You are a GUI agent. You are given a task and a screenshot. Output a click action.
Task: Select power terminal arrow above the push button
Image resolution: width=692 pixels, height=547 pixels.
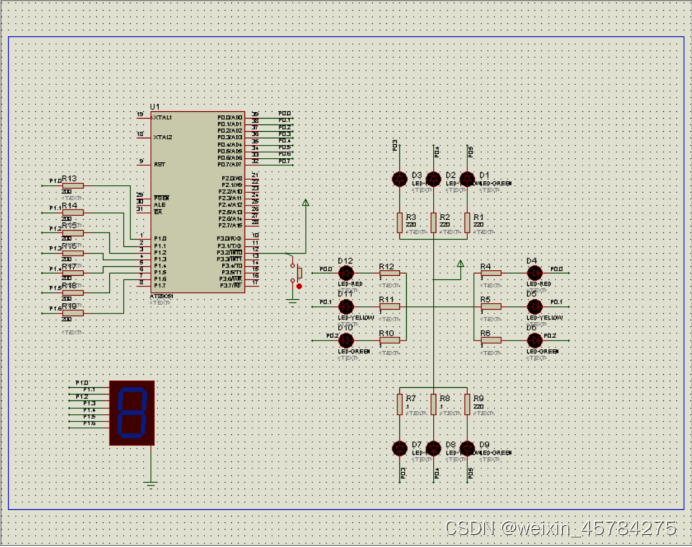pos(305,203)
